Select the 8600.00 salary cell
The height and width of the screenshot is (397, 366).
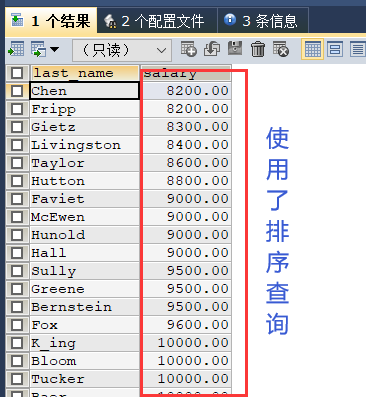click(x=186, y=163)
